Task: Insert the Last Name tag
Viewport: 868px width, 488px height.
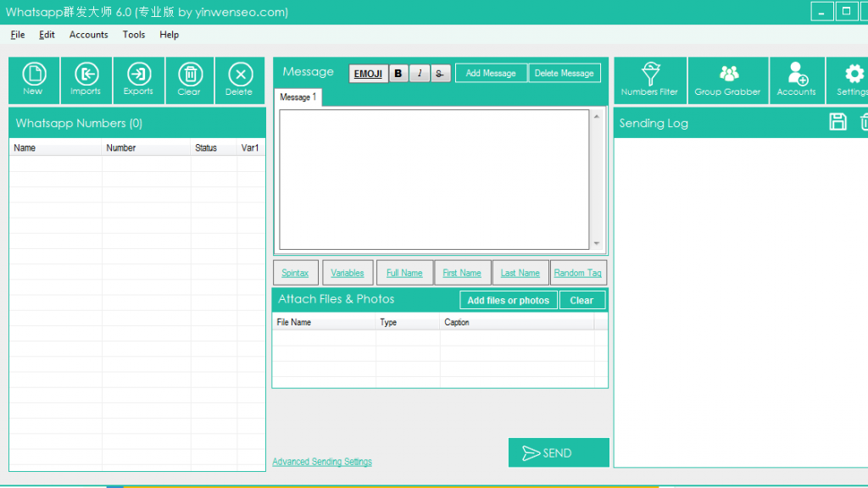Action: [x=520, y=273]
